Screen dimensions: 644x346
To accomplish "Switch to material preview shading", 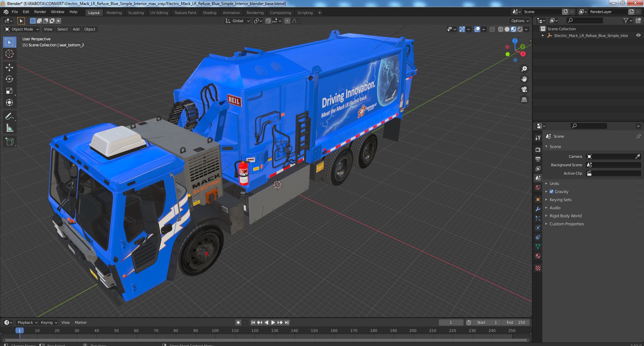I will click(513, 29).
